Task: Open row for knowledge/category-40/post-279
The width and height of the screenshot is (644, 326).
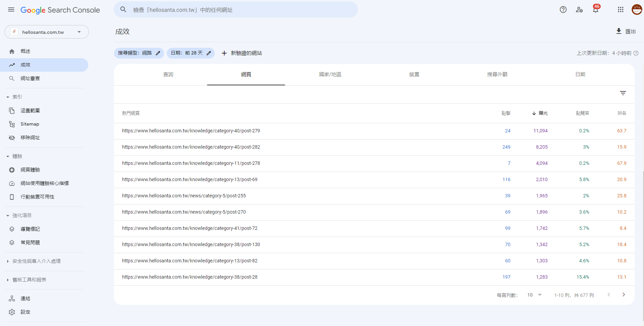Action: 374,131
